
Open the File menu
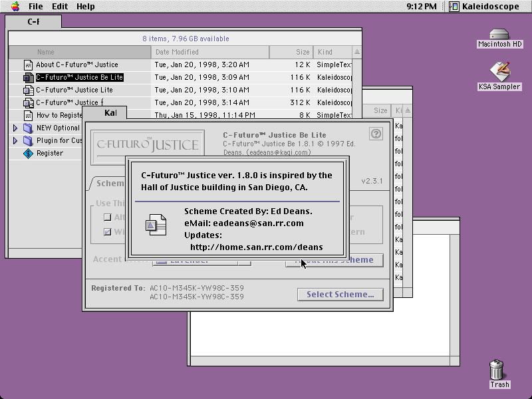(x=36, y=7)
